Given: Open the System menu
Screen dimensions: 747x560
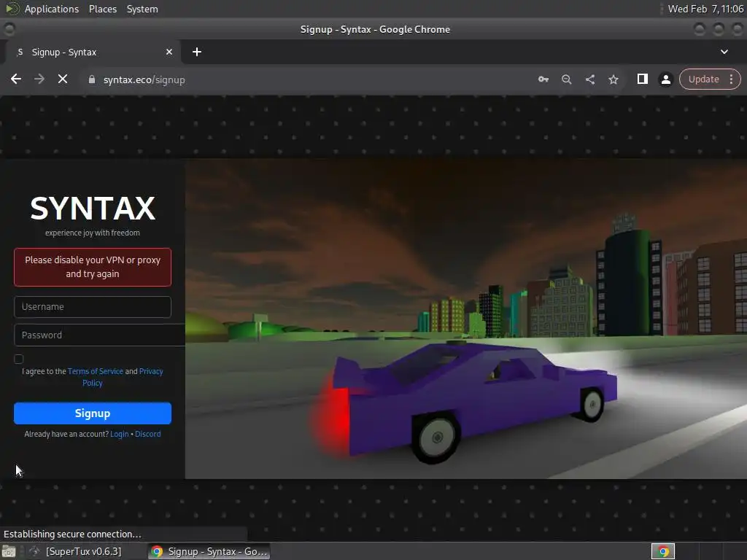Looking at the screenshot, I should [142, 9].
